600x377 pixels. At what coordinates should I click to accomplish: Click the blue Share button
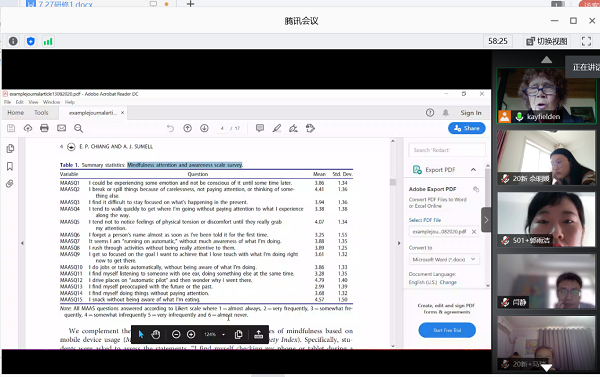(x=466, y=128)
